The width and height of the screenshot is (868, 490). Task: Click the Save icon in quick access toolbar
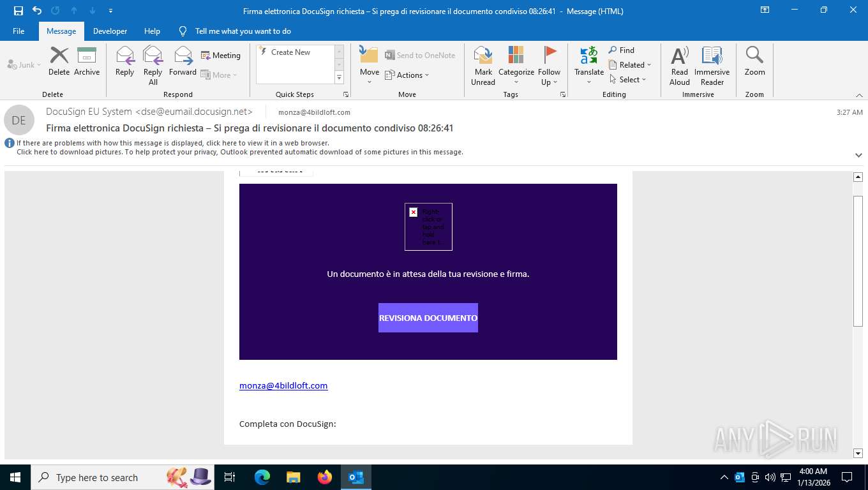19,10
